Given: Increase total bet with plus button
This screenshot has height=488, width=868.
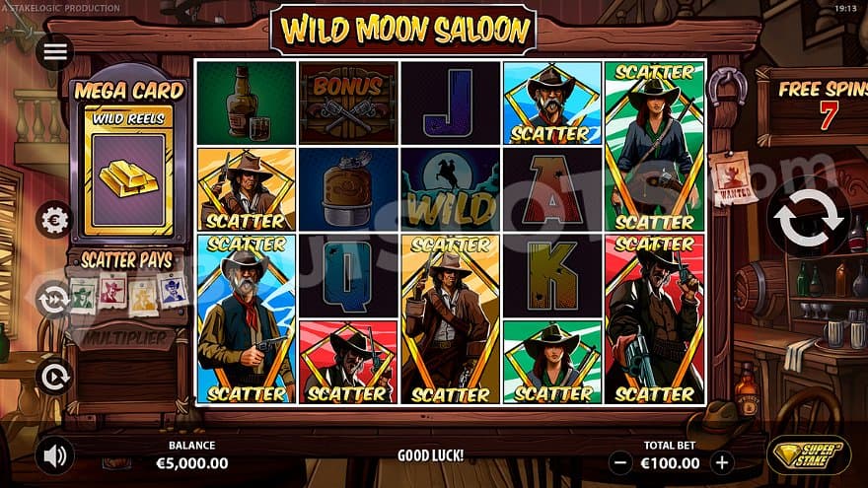Looking at the screenshot, I should (722, 462).
